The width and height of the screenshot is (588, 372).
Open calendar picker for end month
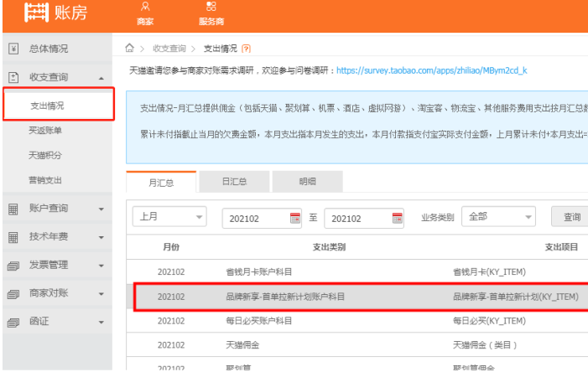[x=397, y=218]
